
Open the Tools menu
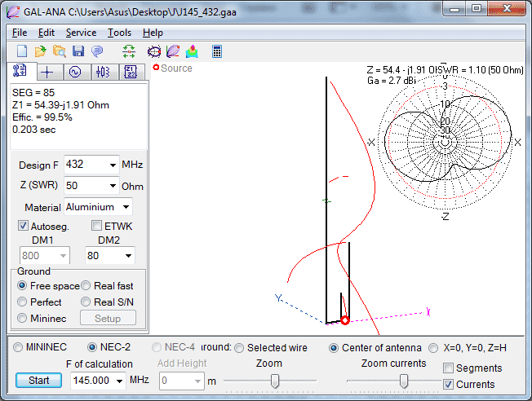(119, 33)
